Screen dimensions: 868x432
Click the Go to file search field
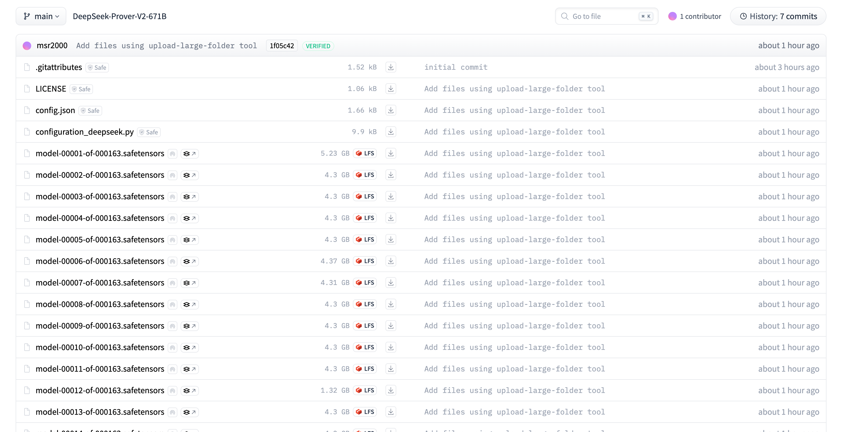[x=603, y=16]
